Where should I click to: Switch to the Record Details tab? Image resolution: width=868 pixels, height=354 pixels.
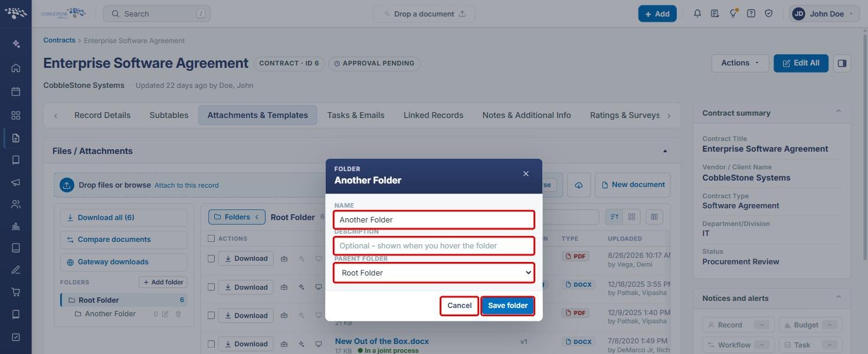(x=102, y=115)
